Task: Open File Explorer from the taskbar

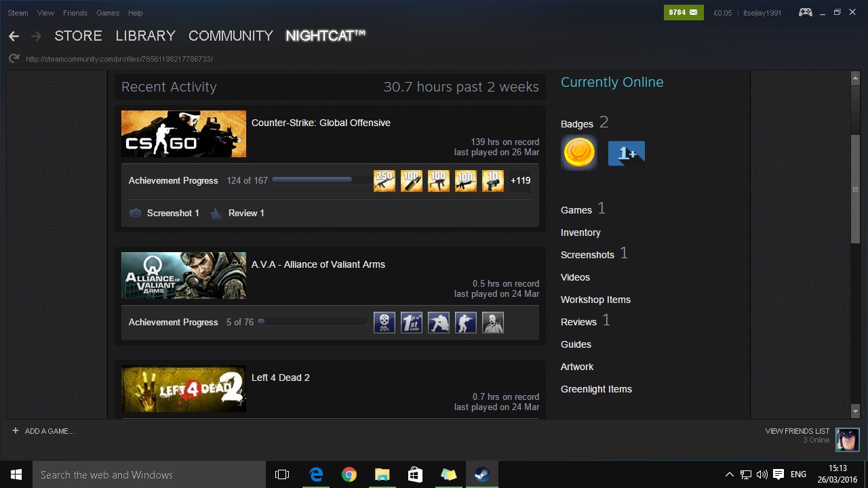Action: tap(382, 474)
